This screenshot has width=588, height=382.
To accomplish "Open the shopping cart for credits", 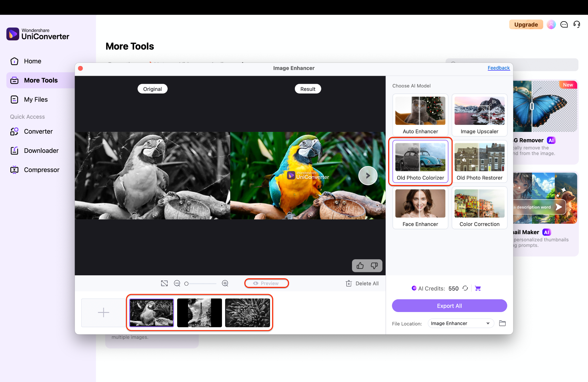I will click(x=478, y=288).
